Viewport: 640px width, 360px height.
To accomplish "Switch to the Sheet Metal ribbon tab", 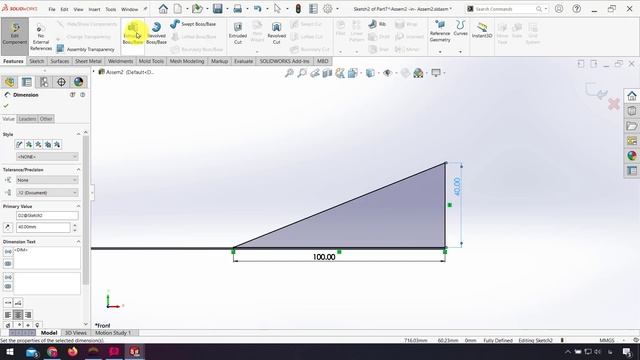I will click(88, 61).
